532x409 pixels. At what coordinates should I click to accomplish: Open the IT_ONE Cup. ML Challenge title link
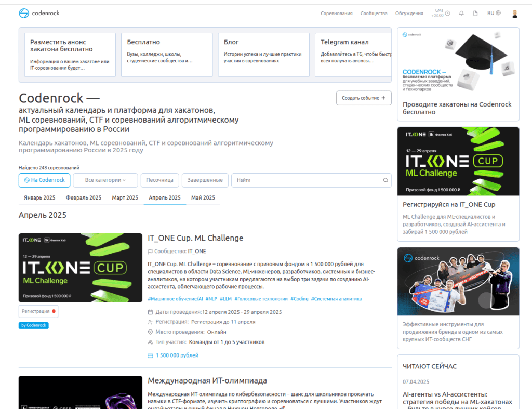[x=195, y=238]
